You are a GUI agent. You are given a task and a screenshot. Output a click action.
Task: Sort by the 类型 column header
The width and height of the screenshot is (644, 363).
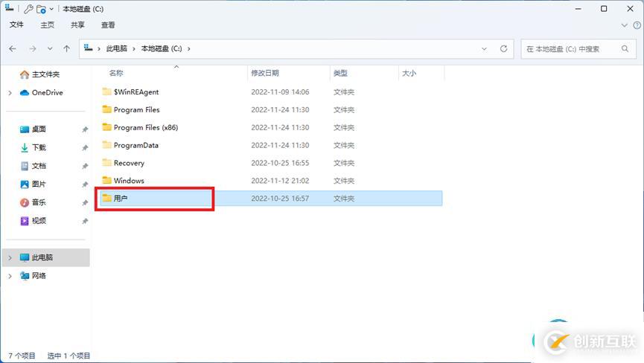[x=340, y=73]
